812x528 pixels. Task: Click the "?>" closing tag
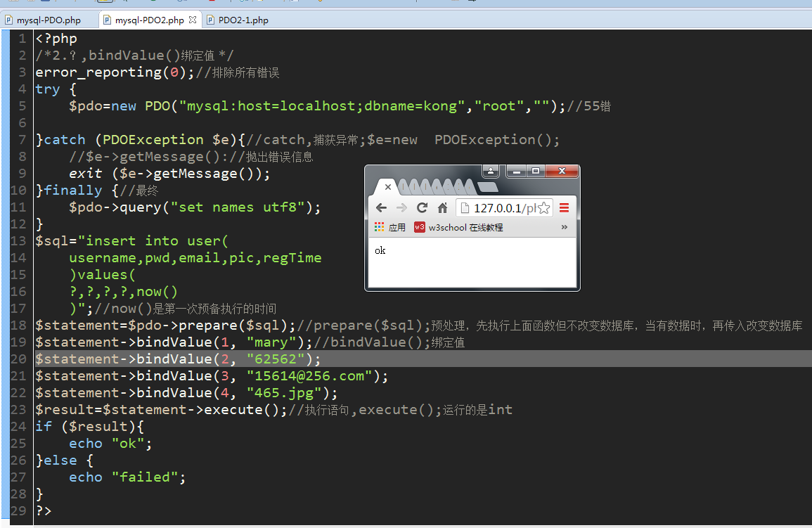pos(44,511)
